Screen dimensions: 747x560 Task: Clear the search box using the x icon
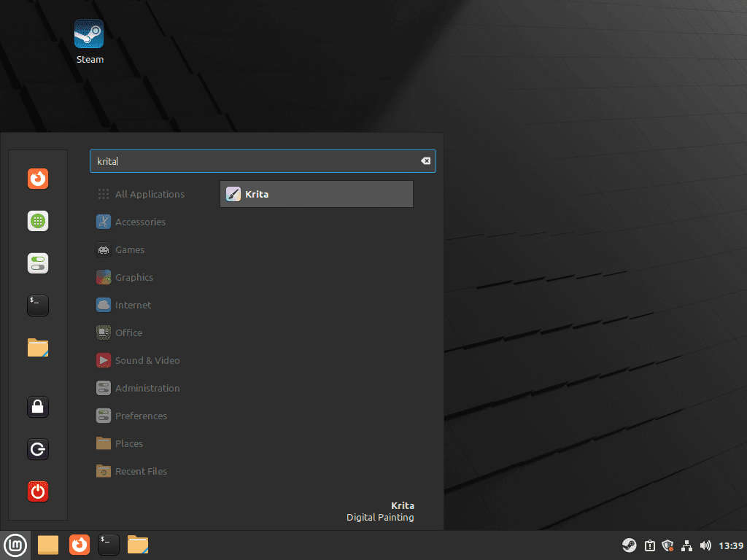425,161
